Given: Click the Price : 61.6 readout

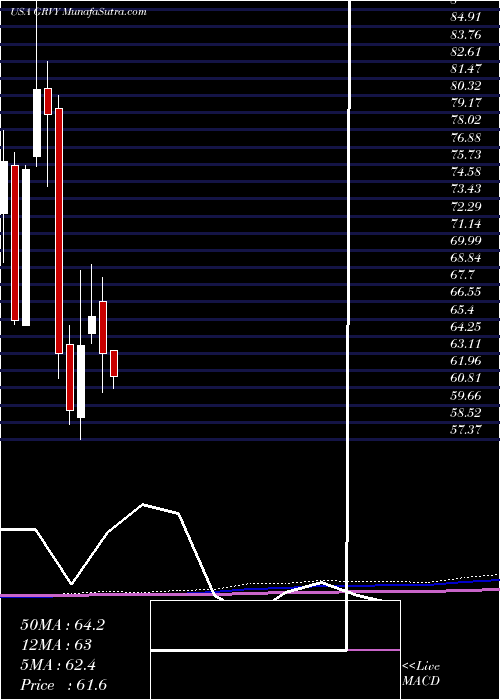Looking at the screenshot, I should (63, 685).
